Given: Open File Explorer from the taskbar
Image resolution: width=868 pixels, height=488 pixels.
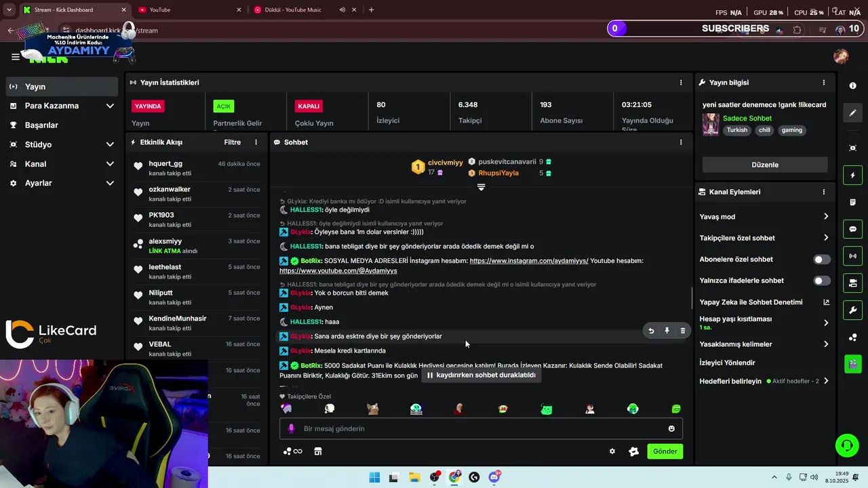Looking at the screenshot, I should [414, 477].
